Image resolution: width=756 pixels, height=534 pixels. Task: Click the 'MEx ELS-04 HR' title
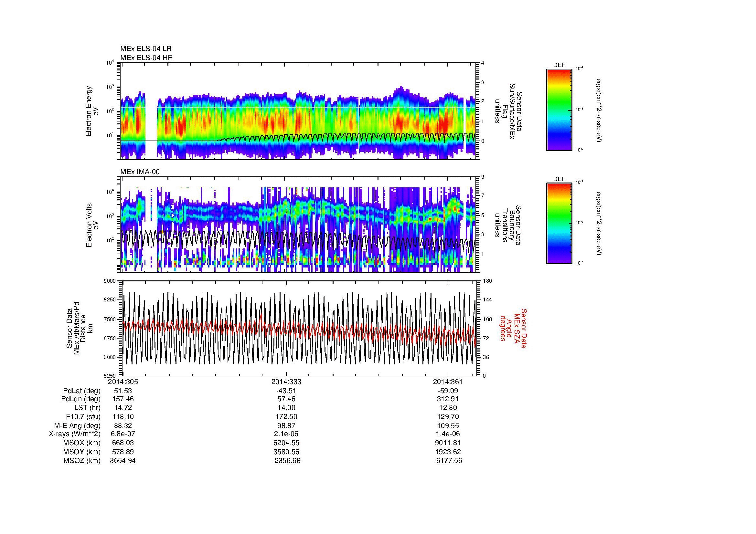(x=146, y=58)
